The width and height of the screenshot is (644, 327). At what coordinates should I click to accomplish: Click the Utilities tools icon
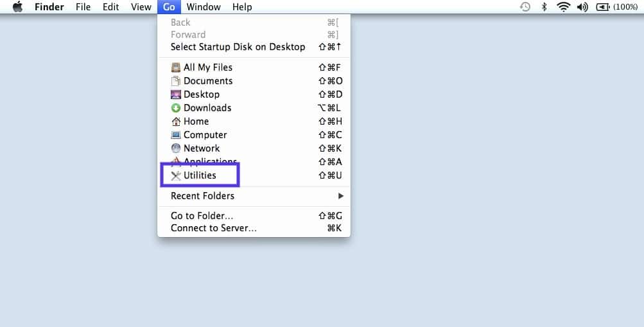[176, 175]
